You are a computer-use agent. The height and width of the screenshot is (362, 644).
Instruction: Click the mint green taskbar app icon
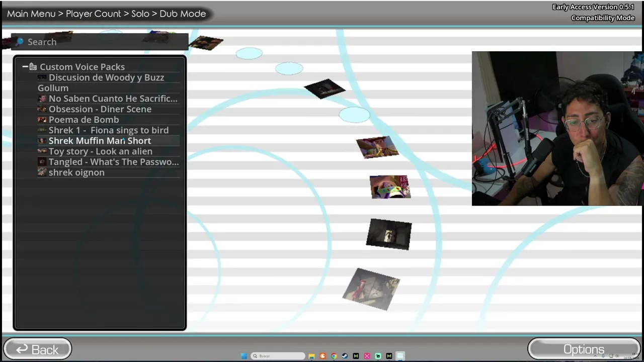[x=378, y=356]
